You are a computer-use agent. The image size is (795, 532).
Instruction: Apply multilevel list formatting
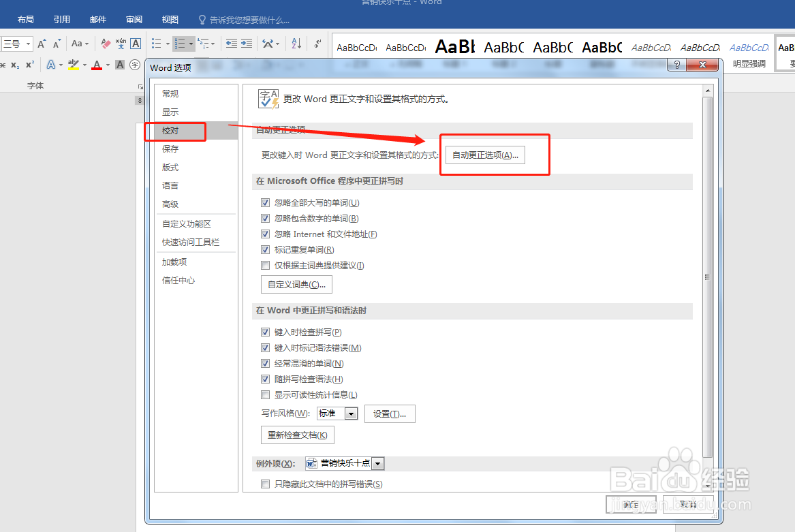coord(203,44)
